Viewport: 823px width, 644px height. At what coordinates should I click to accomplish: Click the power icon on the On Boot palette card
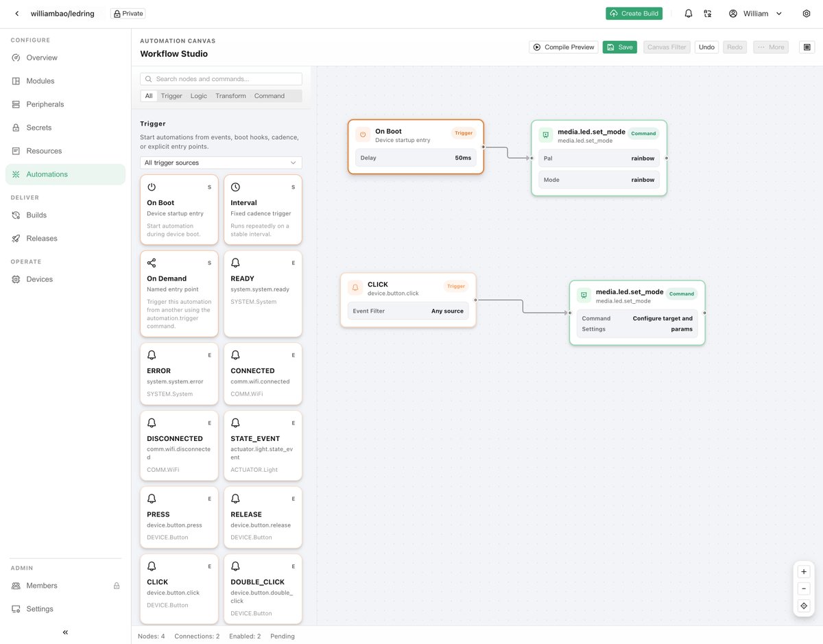point(152,187)
